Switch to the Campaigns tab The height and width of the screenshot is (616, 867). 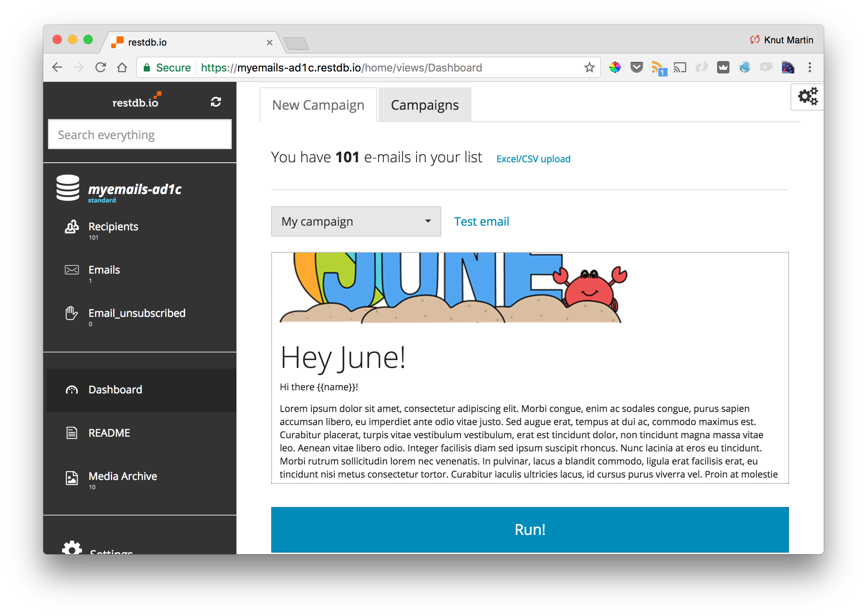point(425,105)
